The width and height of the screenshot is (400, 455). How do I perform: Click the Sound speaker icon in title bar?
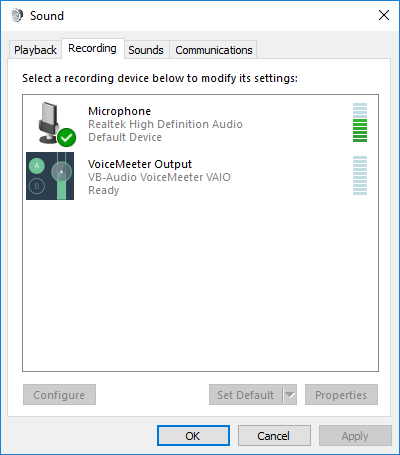pyautogui.click(x=17, y=15)
